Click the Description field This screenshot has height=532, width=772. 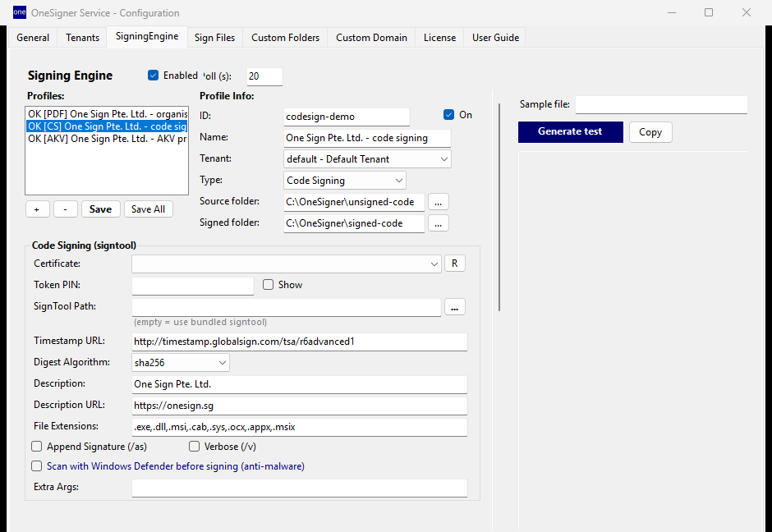pos(299,384)
